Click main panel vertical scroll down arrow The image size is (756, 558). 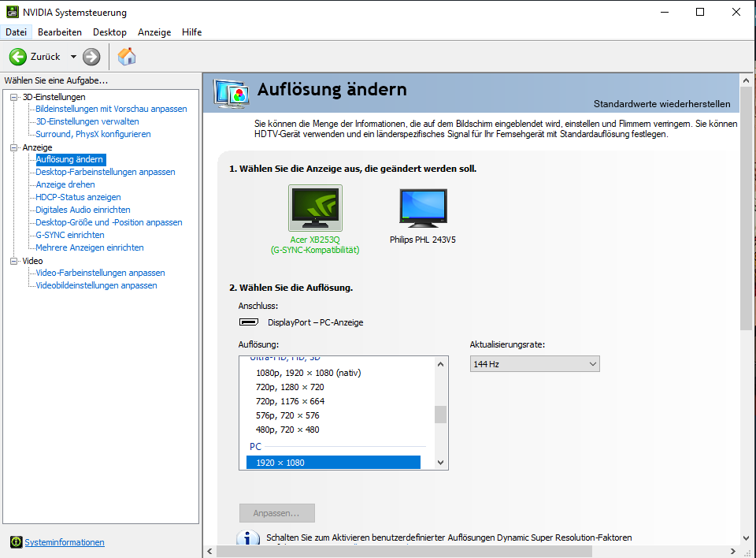pyautogui.click(x=747, y=538)
